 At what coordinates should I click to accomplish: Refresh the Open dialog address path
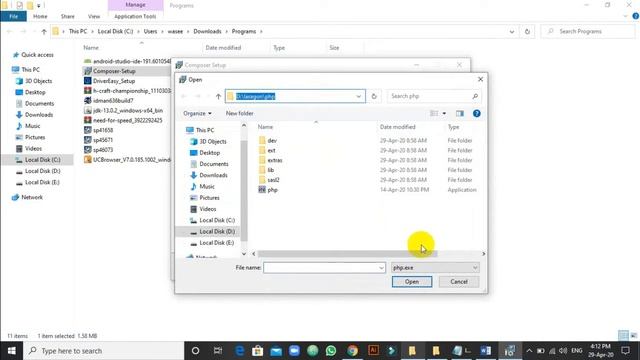pos(374,96)
